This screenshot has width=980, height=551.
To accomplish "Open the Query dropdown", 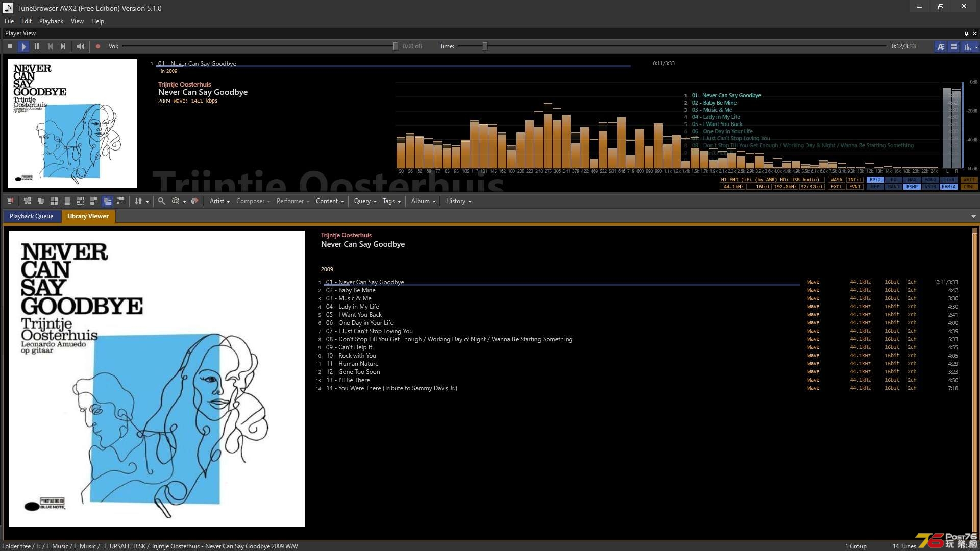I will [365, 201].
